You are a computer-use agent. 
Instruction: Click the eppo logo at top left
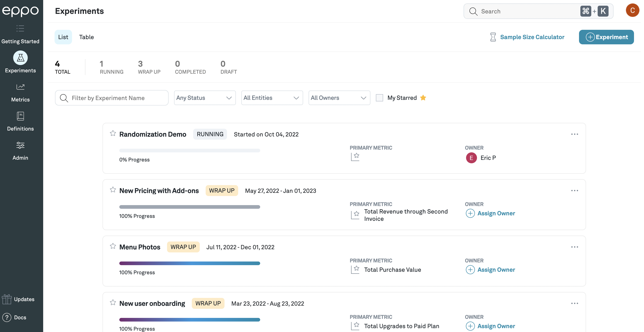(21, 11)
